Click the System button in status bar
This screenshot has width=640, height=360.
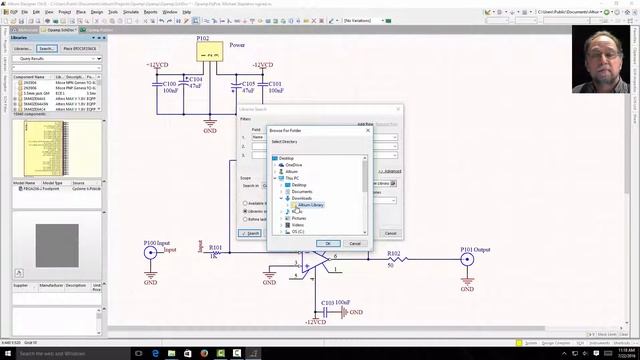[x=531, y=343]
